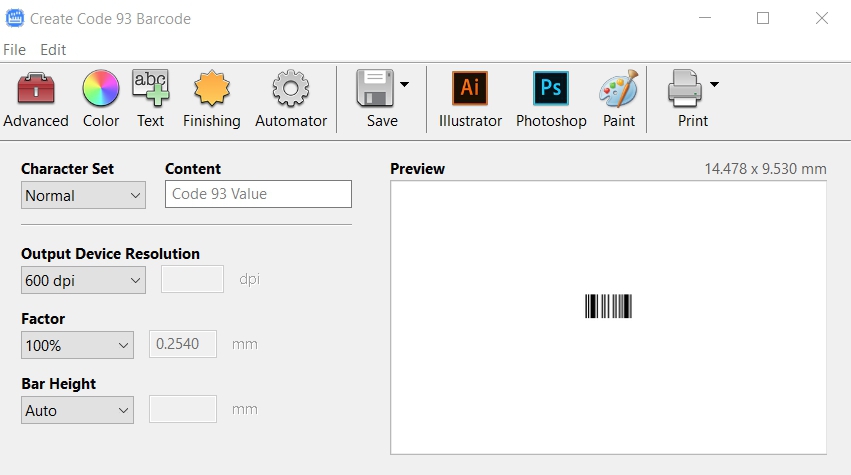The width and height of the screenshot is (851, 475).
Task: Open the File menu
Action: click(14, 49)
